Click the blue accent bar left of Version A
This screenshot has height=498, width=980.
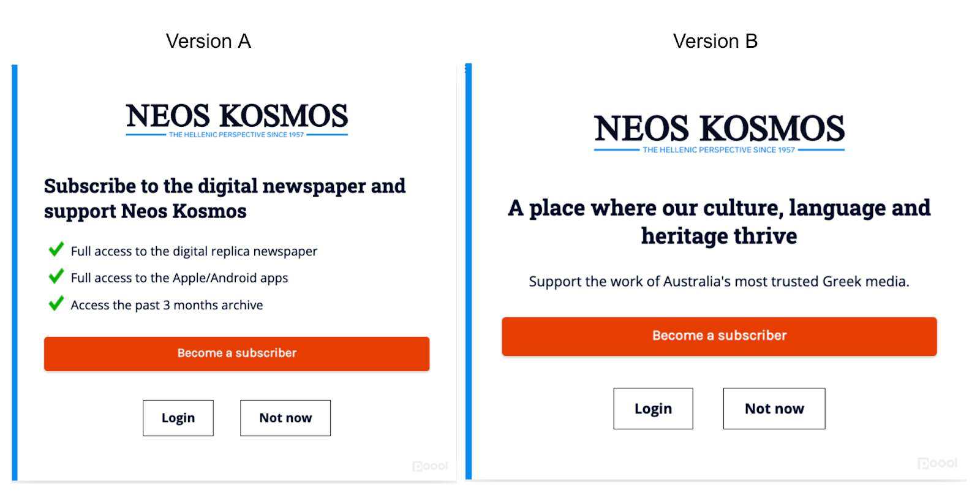pyautogui.click(x=13, y=270)
